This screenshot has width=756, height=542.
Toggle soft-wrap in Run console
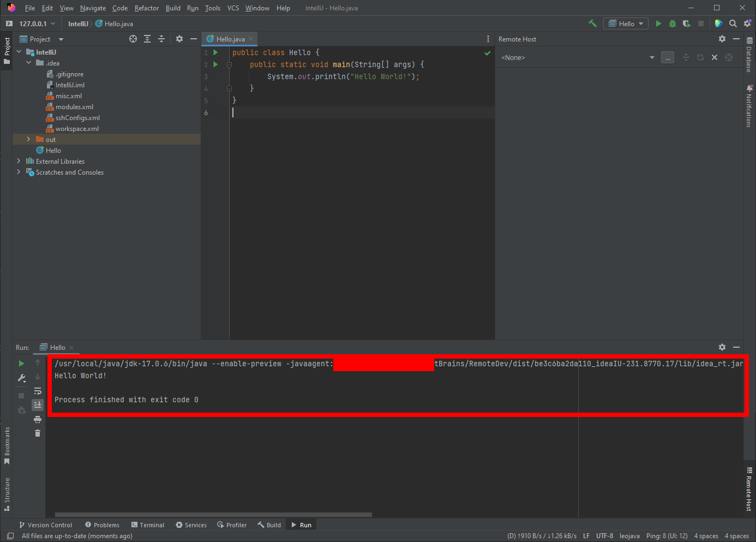coord(38,391)
